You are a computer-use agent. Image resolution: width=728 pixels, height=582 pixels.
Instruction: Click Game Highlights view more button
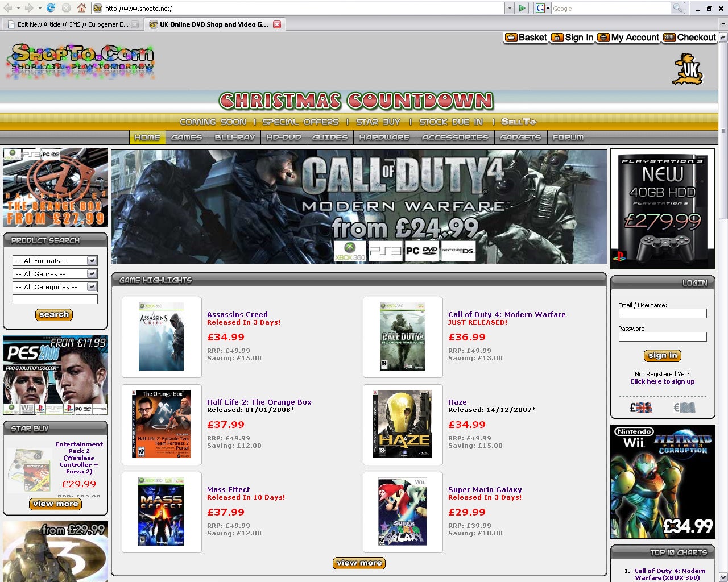tap(359, 563)
